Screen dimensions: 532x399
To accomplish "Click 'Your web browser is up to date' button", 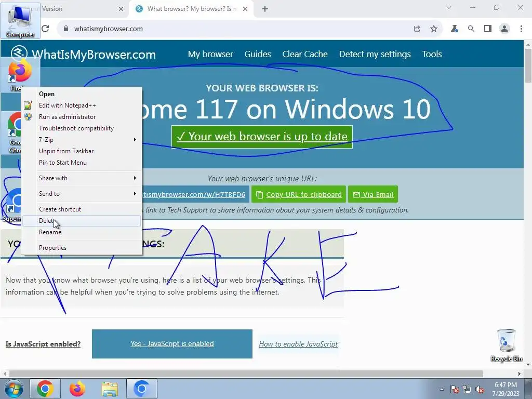I will pos(262,137).
